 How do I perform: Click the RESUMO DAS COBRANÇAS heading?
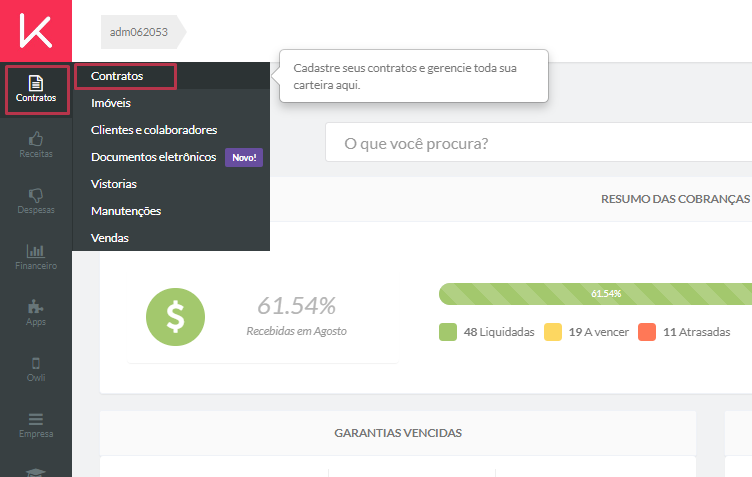click(675, 199)
